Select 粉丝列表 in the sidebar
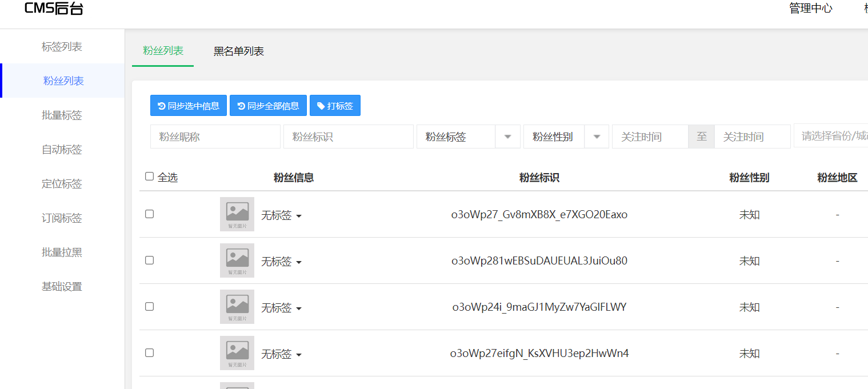Screen dimensions: 868x389 [63, 81]
